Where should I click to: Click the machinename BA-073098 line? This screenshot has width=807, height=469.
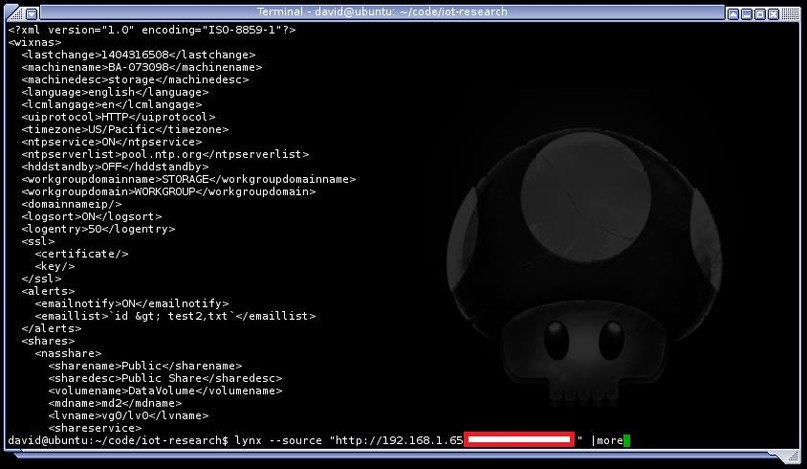142,67
